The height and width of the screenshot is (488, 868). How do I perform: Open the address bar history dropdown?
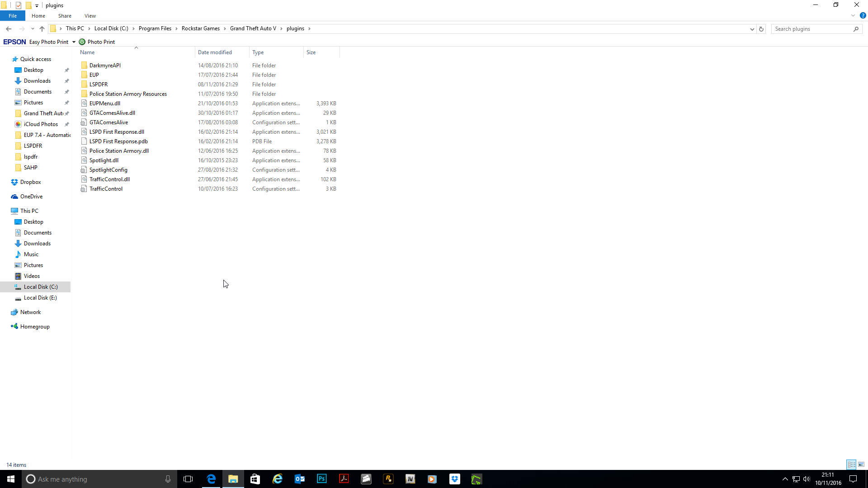(752, 29)
